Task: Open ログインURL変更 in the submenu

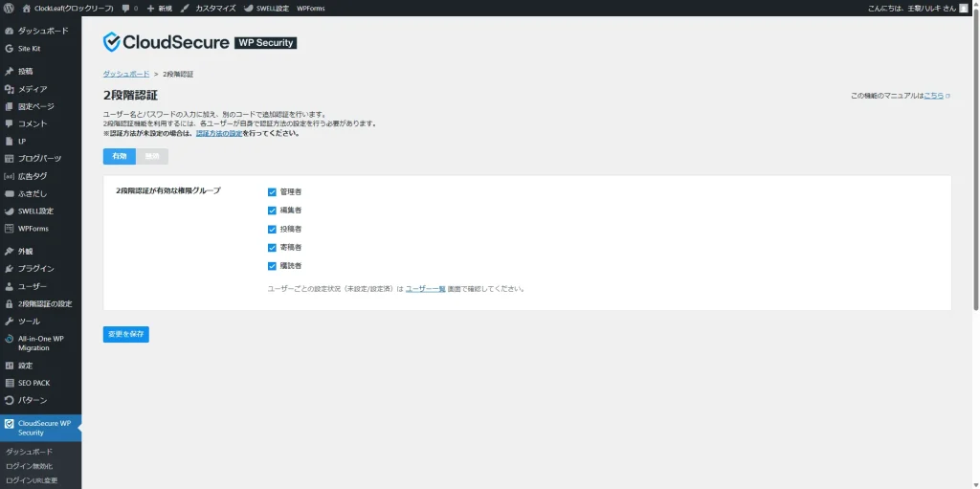Action: point(32,480)
